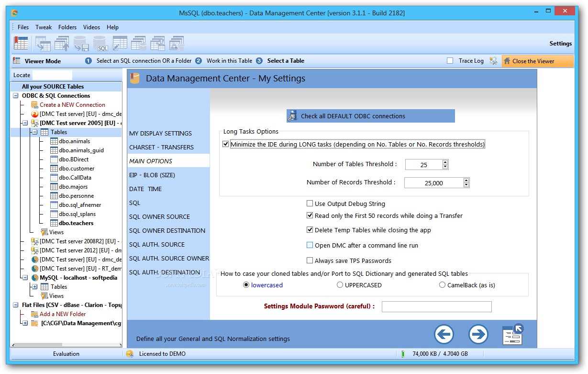
Task: Expand Tables under MySQL localhost
Action: [x=34, y=287]
